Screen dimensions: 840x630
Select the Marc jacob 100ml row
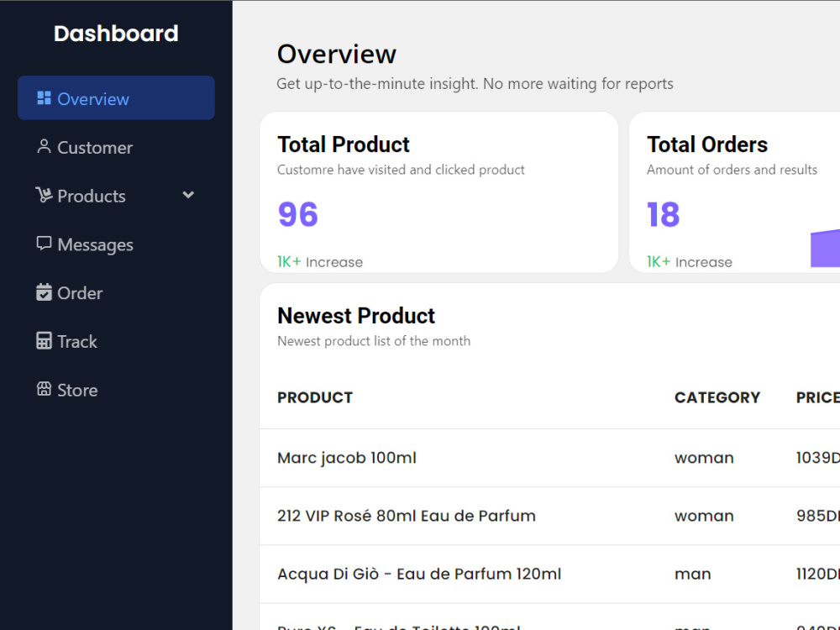(x=549, y=458)
